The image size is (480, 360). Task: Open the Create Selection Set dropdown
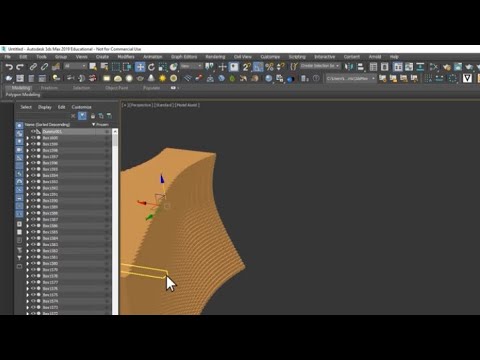coord(320,66)
